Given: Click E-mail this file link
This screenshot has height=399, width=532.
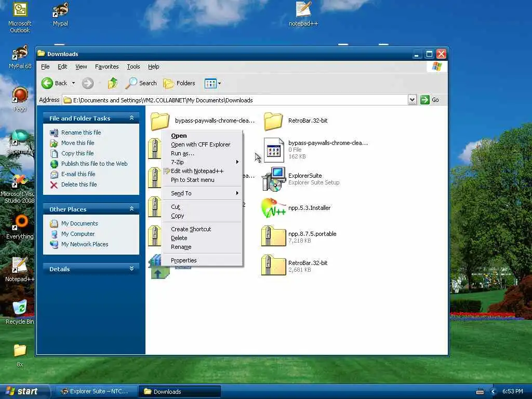Looking at the screenshot, I should pos(78,174).
